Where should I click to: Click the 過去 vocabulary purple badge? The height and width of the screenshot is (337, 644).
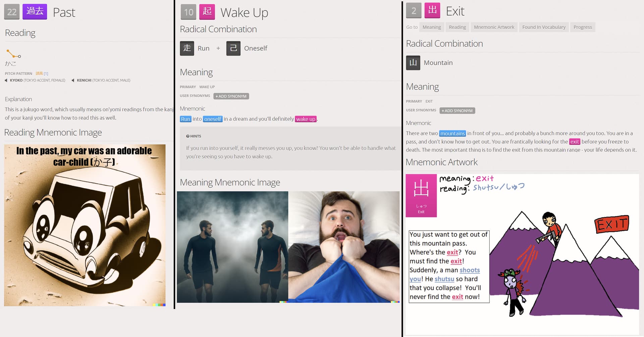click(x=35, y=12)
